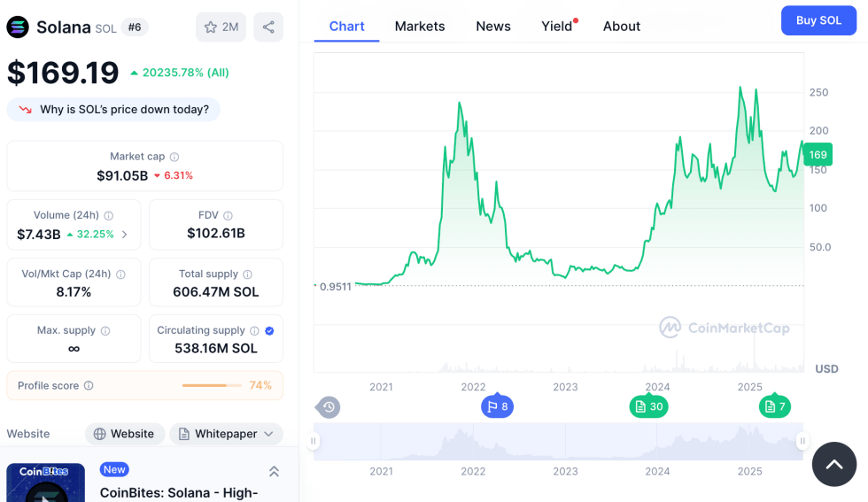The width and height of the screenshot is (868, 502).
Task: Click the chart history clock icon
Action: 329,407
